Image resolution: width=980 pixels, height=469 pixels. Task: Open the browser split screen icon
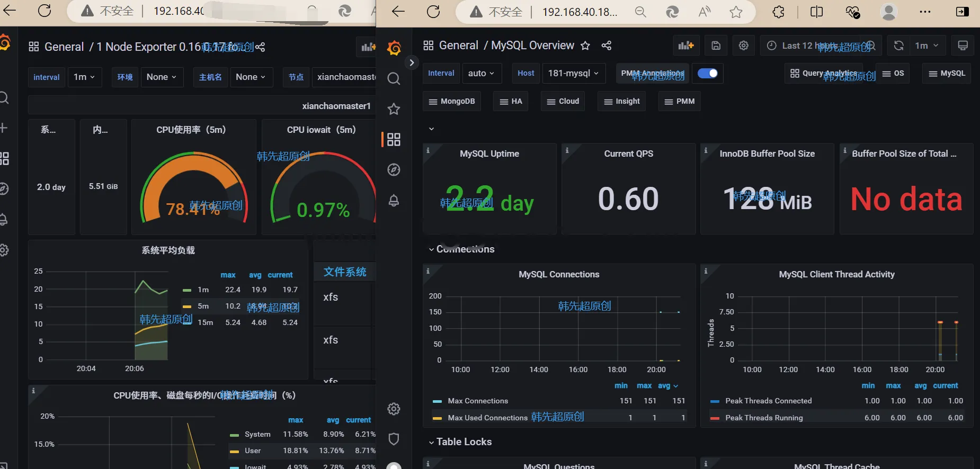pos(817,12)
